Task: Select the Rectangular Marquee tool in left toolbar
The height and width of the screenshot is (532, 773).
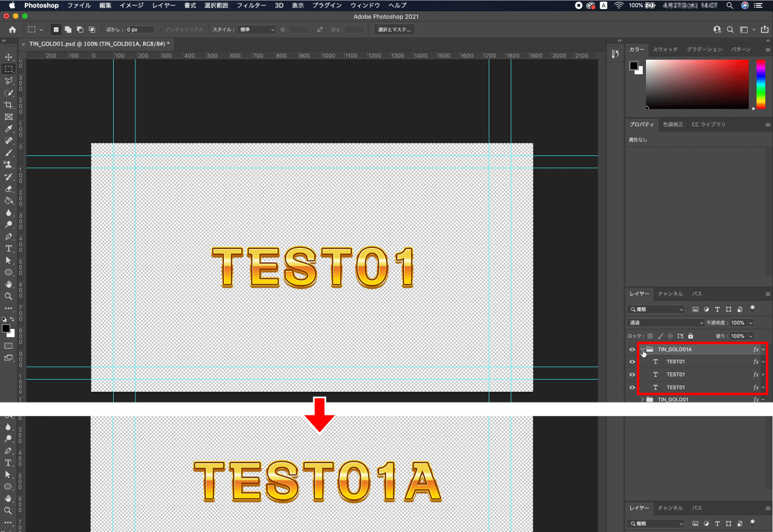Action: (x=8, y=69)
